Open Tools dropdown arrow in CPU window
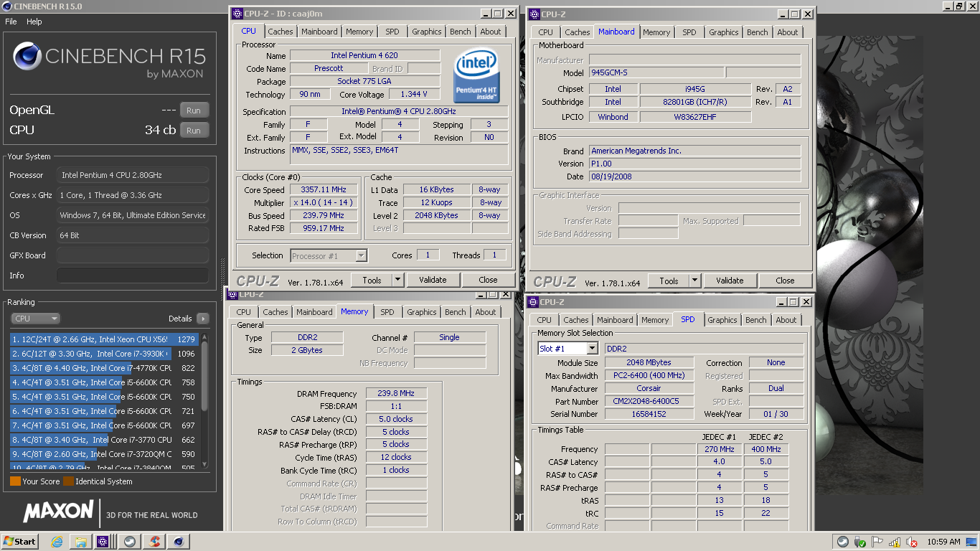Viewport: 980px width, 551px height. click(x=398, y=280)
